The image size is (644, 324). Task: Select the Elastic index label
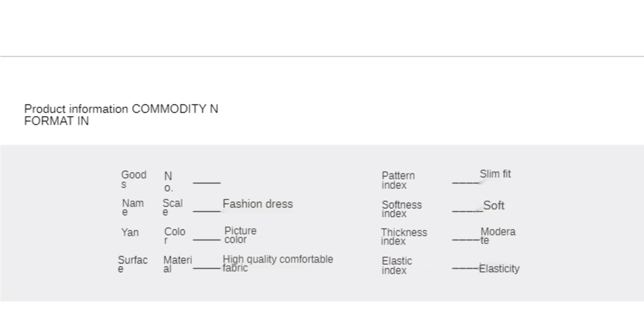[x=396, y=265]
